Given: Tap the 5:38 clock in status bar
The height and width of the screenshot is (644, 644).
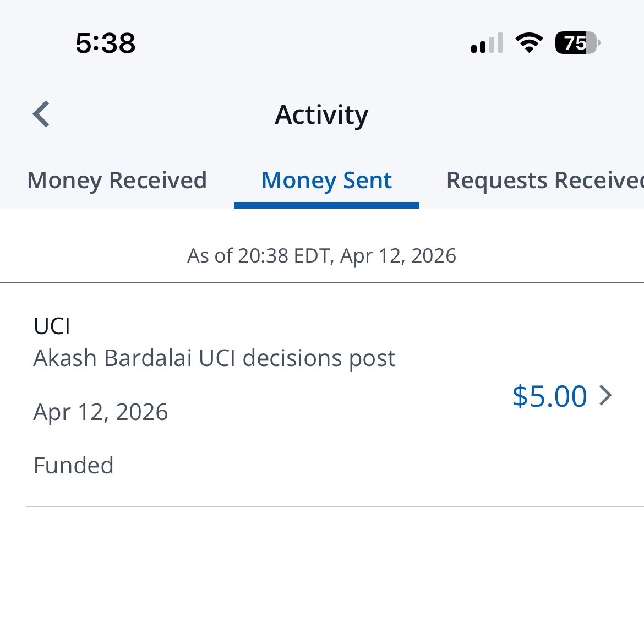Looking at the screenshot, I should click(x=106, y=43).
